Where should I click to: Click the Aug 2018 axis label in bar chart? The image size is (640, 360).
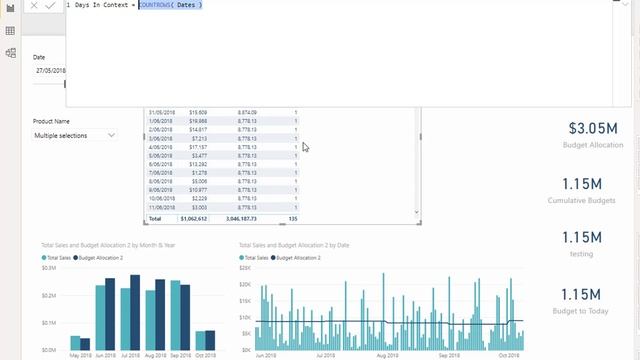point(156,356)
